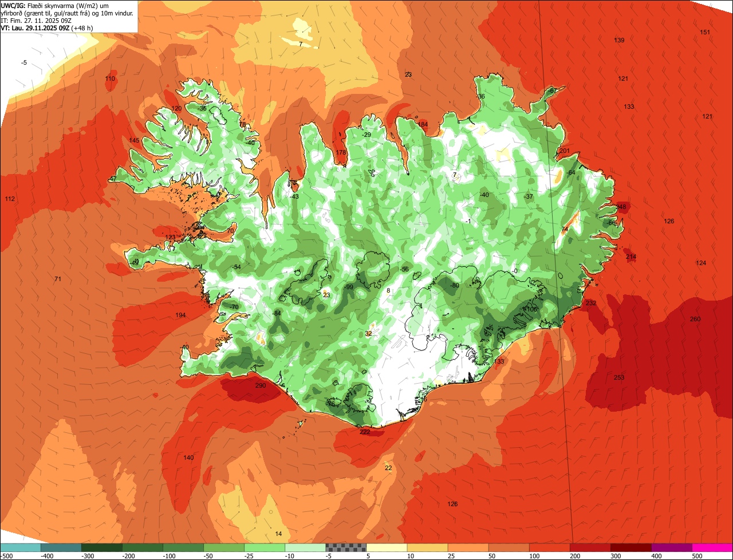Viewport: 733px width, 560px height.
Task: Select the value -64 near the northeast coast
Action: [x=570, y=172]
